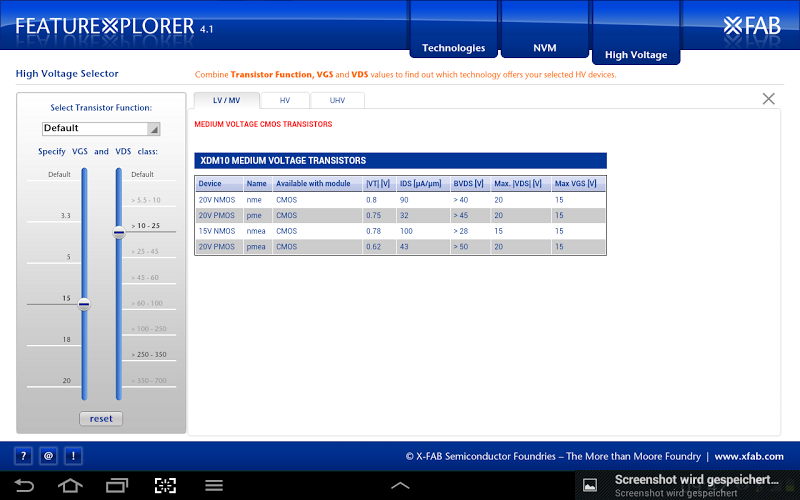Click the @ contact icon
The width and height of the screenshot is (800, 500).
tap(48, 456)
